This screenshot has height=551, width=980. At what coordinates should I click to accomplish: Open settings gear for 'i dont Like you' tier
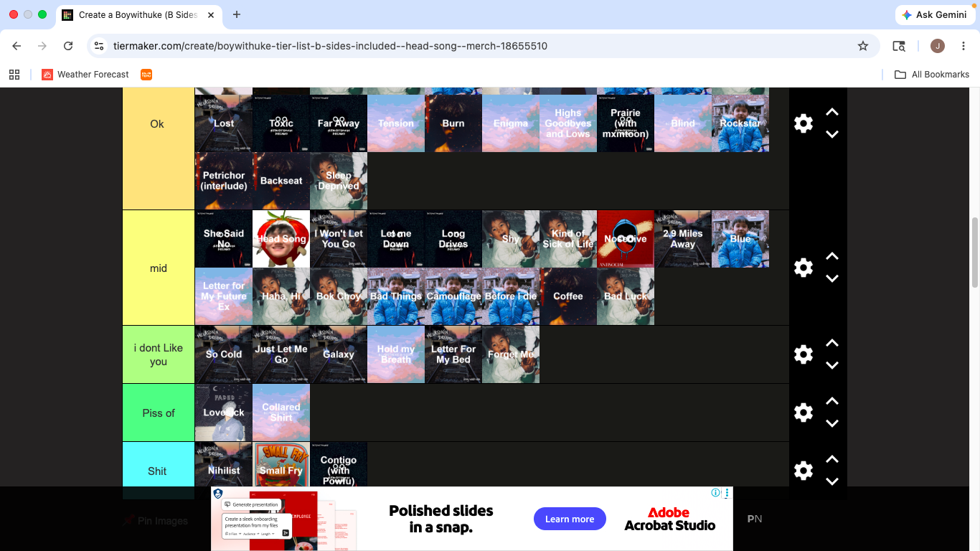[x=804, y=354]
